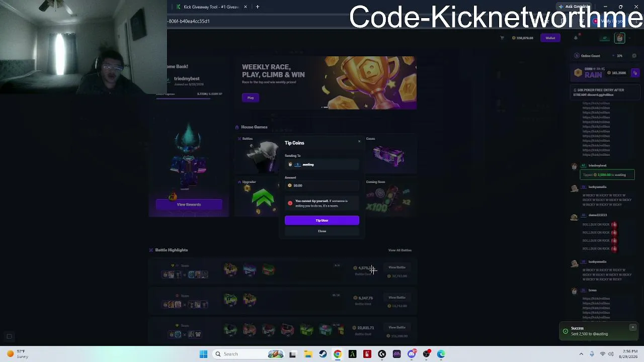Open the user avatar in the top bar

620,38
